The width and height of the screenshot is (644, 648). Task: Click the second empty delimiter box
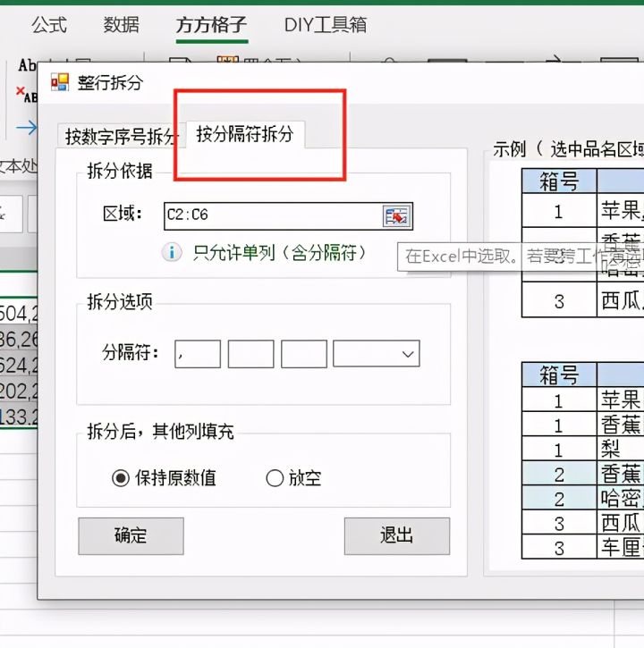[250, 354]
